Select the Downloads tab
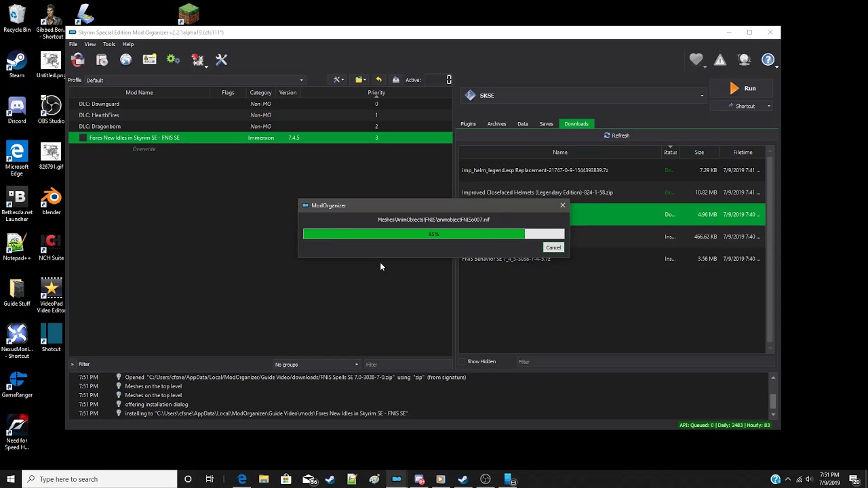 tap(576, 123)
